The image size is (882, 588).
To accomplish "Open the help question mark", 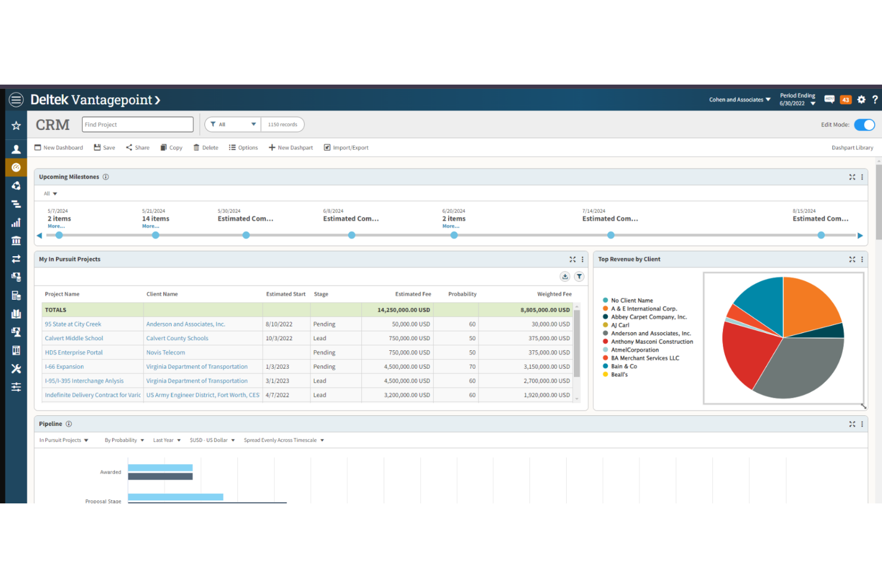I will pos(875,99).
